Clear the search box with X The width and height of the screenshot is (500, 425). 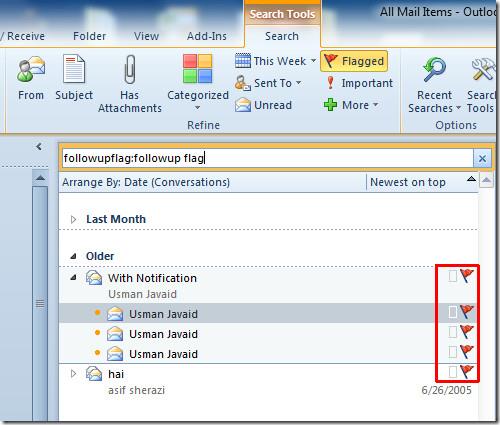(x=482, y=159)
